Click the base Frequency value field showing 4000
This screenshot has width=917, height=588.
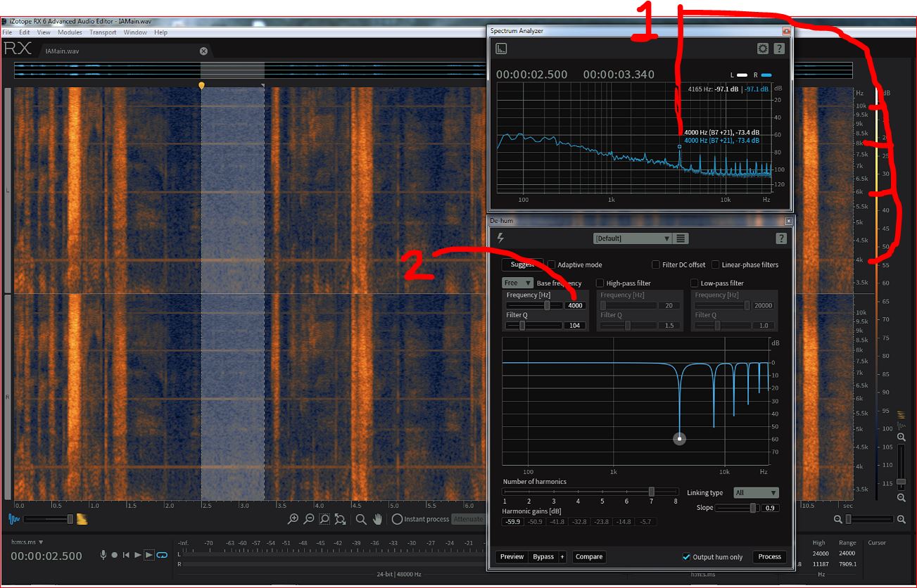575,306
